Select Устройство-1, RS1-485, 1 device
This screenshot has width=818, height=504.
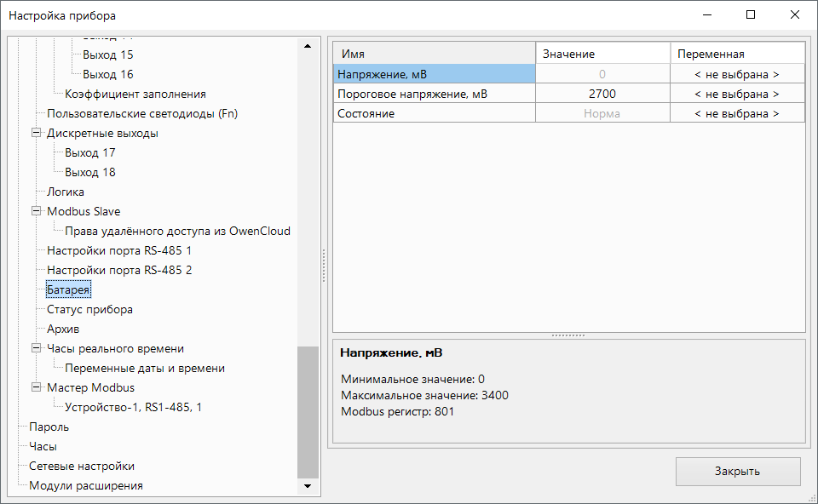coord(133,408)
